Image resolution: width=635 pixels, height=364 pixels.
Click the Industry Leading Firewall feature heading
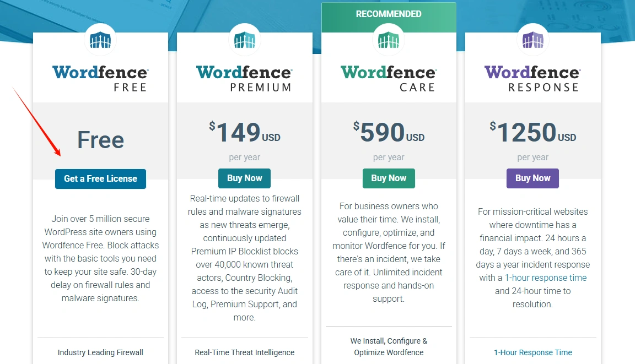coord(100,352)
